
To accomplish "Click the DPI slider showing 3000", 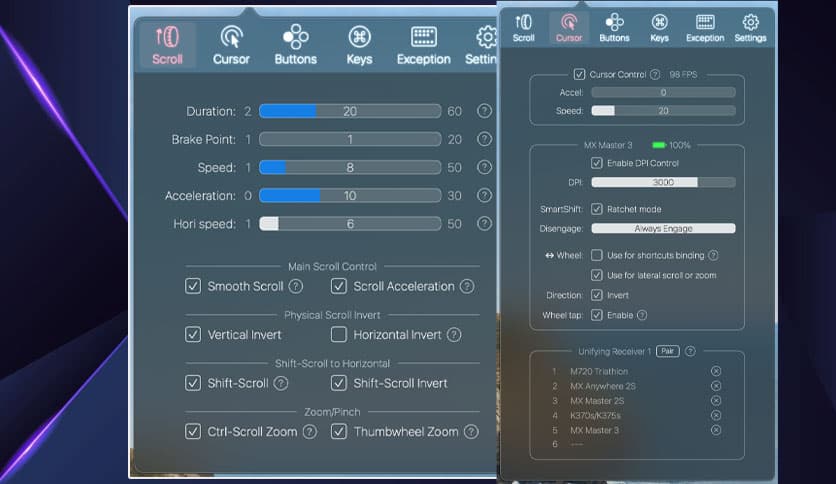I will click(x=663, y=182).
